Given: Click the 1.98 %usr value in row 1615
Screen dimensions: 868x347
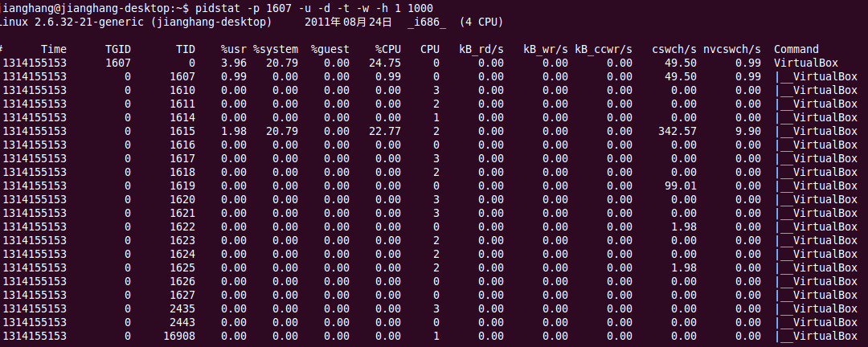Looking at the screenshot, I should 234,131.
